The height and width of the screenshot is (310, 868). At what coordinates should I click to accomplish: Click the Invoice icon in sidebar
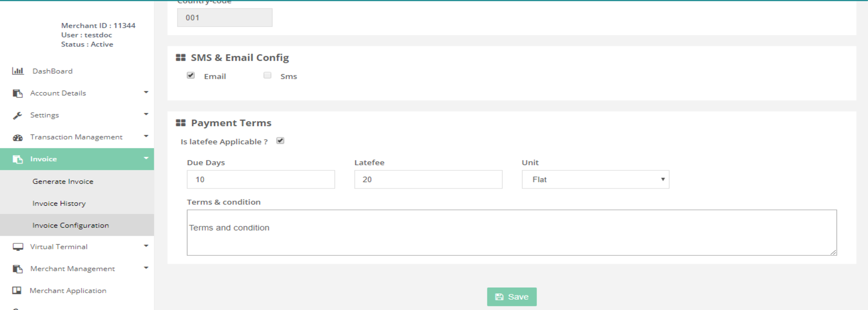tap(18, 159)
